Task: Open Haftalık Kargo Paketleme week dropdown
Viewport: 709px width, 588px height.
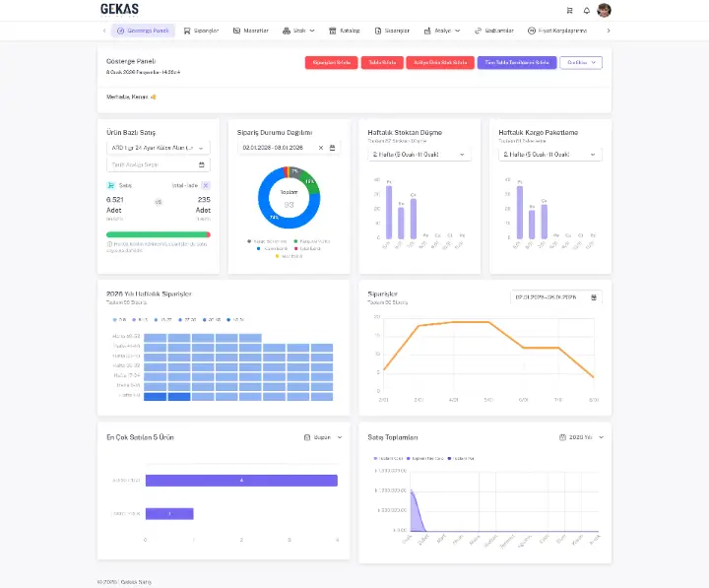Action: 548,155
